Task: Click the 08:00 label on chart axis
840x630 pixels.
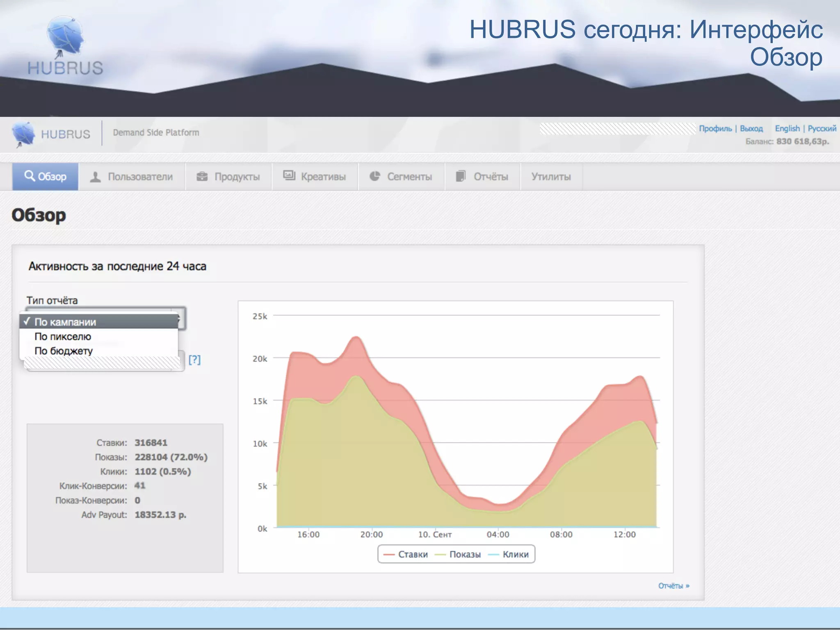Action: pyautogui.click(x=561, y=534)
